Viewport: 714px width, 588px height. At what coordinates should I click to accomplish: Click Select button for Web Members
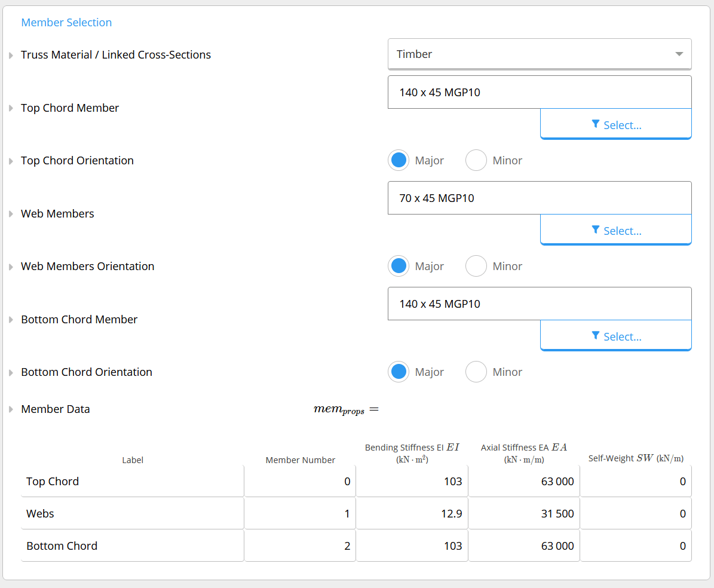click(x=615, y=230)
